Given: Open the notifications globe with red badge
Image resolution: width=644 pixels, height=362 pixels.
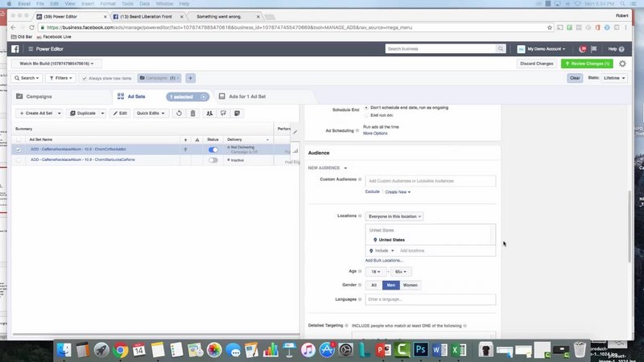Looking at the screenshot, I should (582, 49).
